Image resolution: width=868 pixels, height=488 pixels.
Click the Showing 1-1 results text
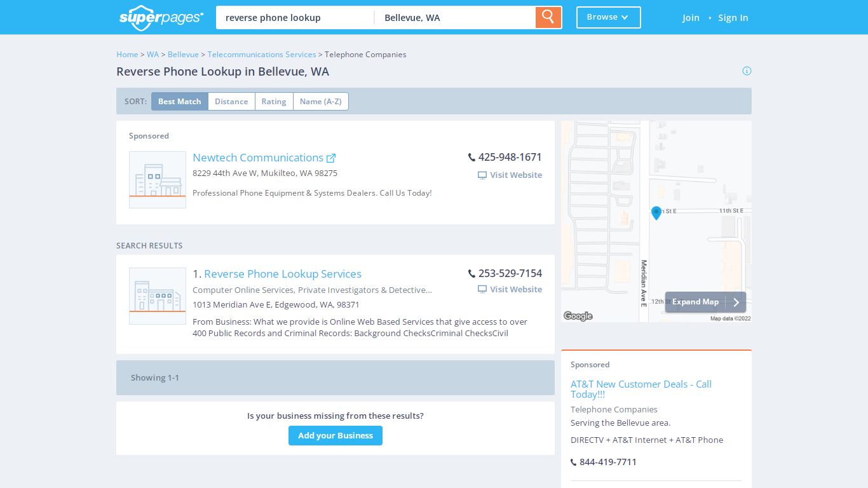155,378
